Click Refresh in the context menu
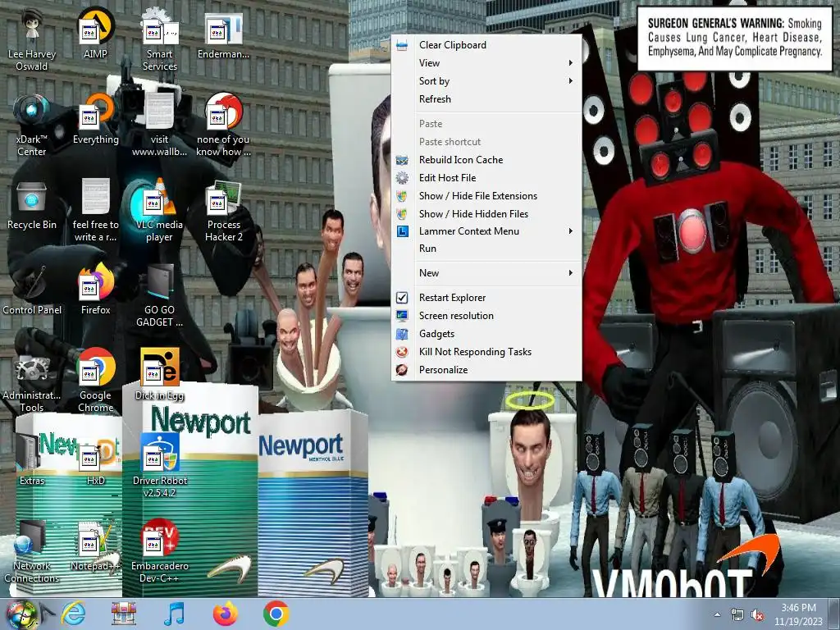The height and width of the screenshot is (630, 840). point(486,99)
